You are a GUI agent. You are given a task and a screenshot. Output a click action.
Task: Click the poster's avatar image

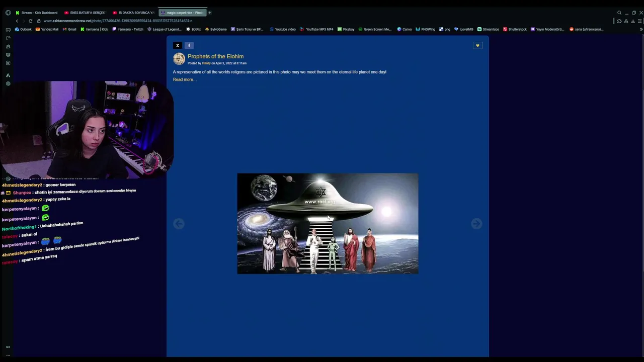pos(179,59)
